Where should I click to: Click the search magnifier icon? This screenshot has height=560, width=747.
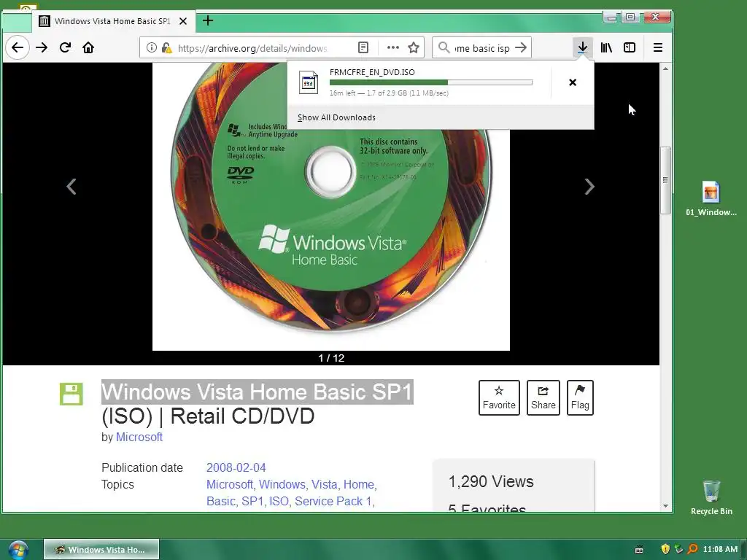[444, 47]
